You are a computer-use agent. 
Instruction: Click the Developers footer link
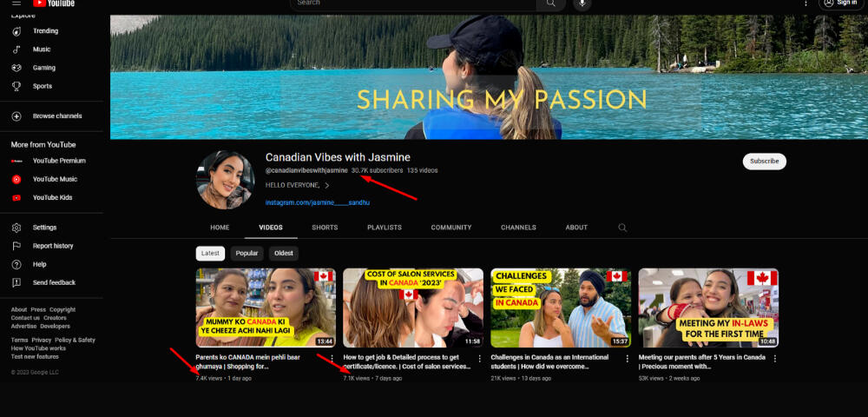55,326
